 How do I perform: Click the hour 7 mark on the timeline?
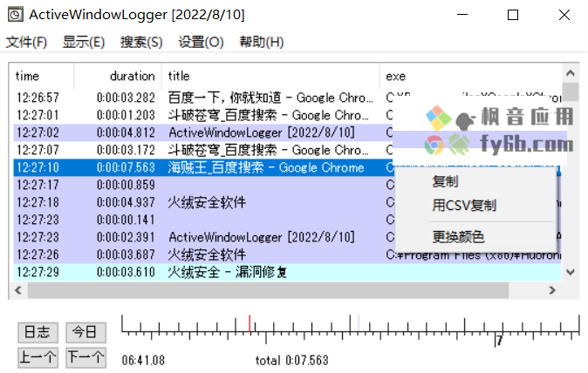click(499, 341)
